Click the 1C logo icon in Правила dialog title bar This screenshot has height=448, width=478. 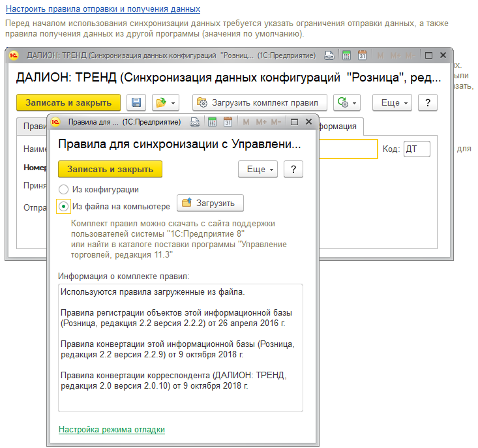55,122
